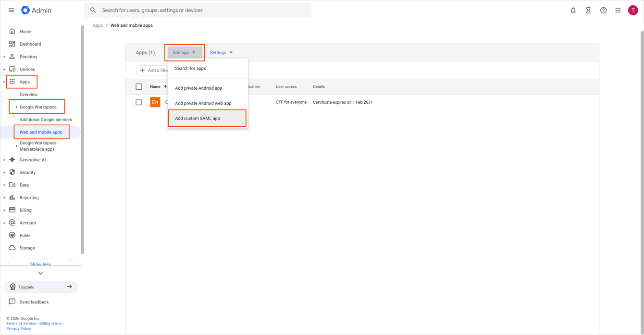The width and height of the screenshot is (644, 335).
Task: Click the sidebar down chevron
Action: pyautogui.click(x=40, y=273)
